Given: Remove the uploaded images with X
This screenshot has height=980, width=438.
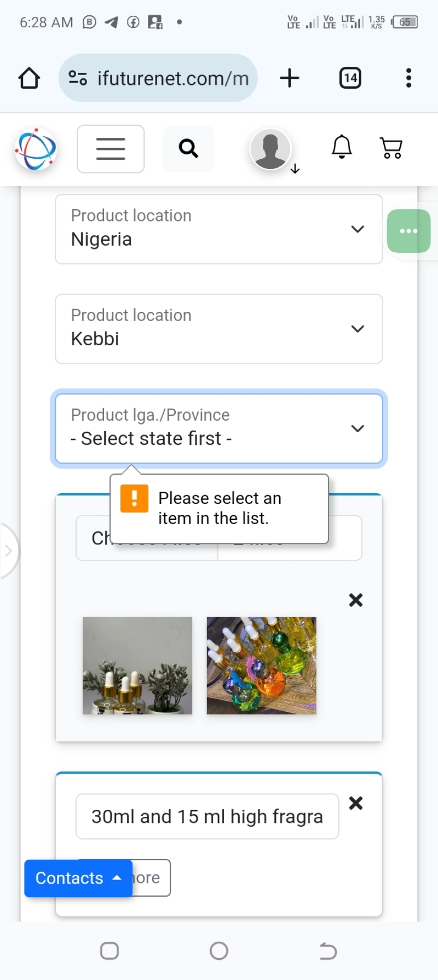Looking at the screenshot, I should pos(356,600).
